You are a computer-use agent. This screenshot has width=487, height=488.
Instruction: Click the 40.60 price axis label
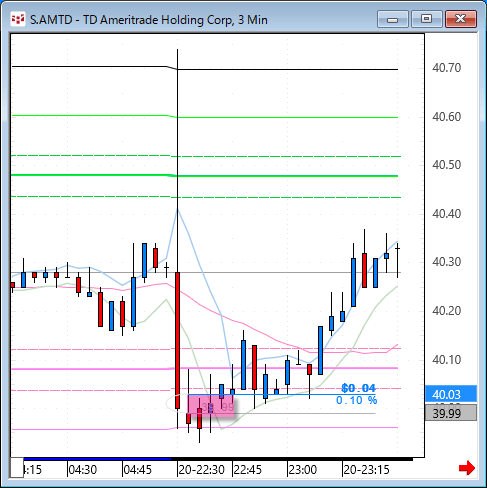(x=446, y=117)
